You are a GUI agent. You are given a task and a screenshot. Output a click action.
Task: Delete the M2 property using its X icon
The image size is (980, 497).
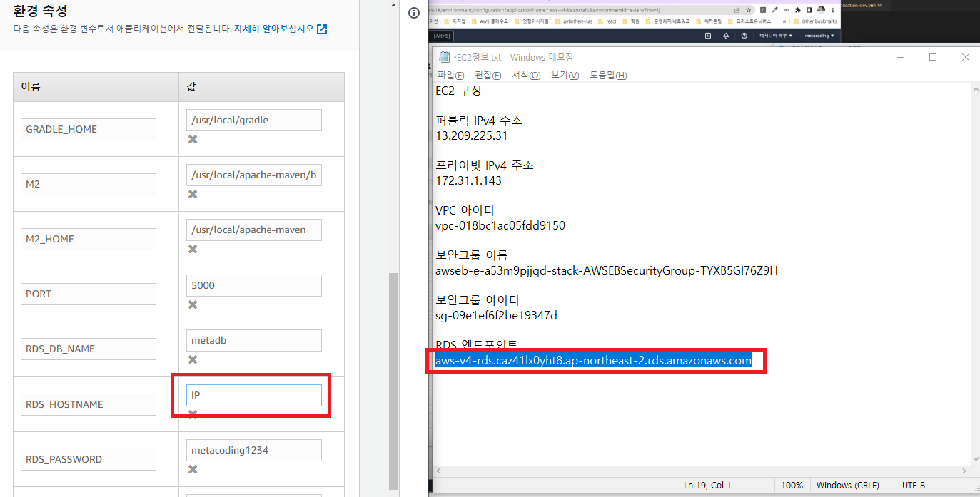coord(193,194)
